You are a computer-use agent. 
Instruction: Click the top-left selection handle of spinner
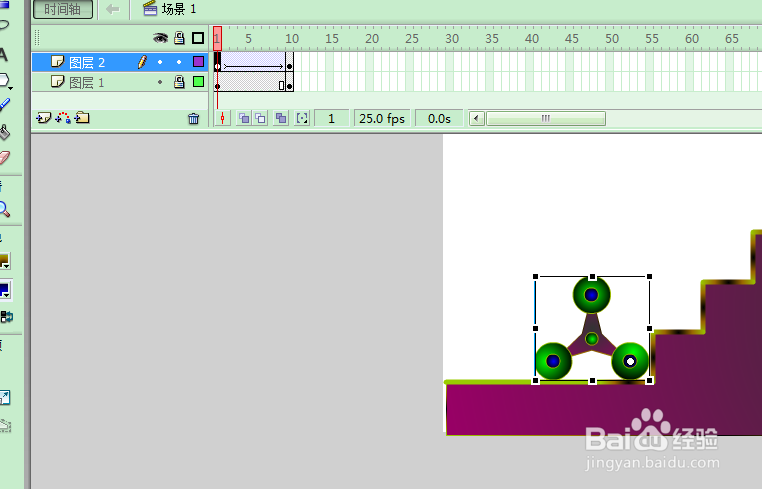(536, 277)
